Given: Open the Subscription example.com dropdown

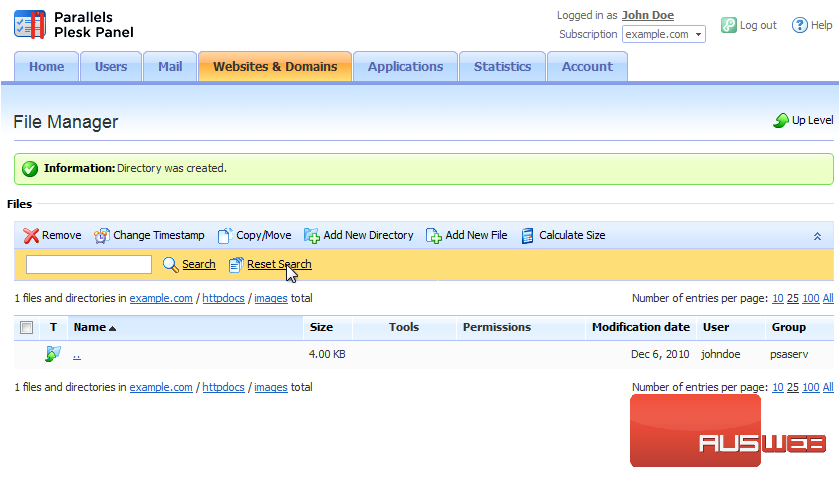Looking at the screenshot, I should (x=663, y=34).
